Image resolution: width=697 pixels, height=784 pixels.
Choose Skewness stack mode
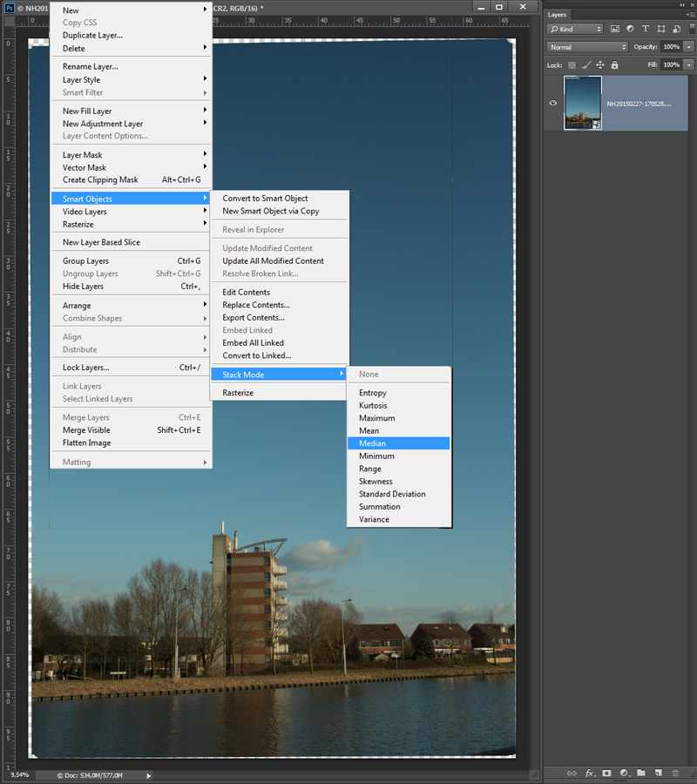(x=398, y=482)
